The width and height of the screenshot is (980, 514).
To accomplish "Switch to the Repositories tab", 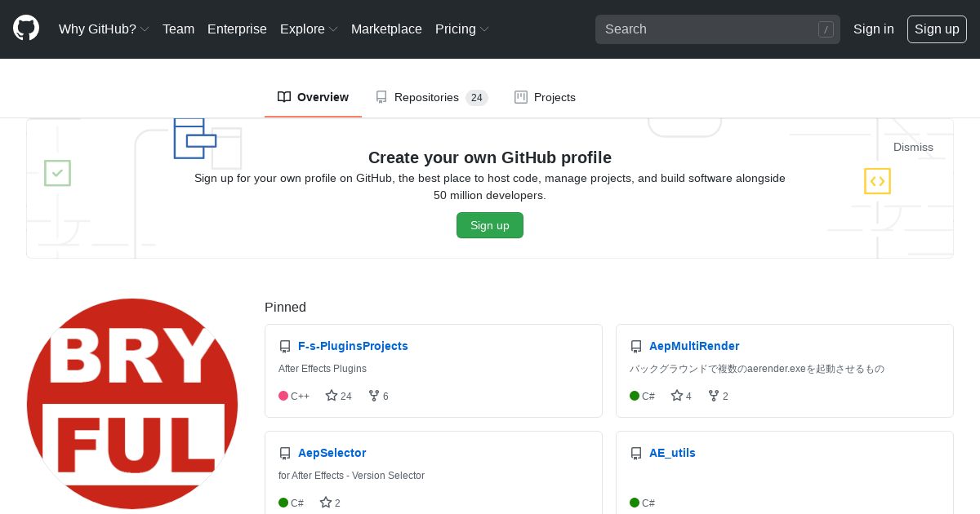I will (x=431, y=97).
